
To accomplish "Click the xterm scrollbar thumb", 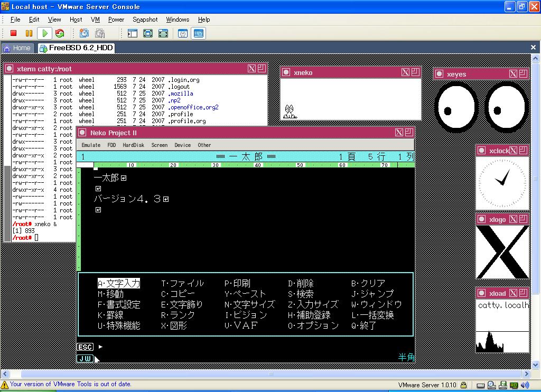I will [x=7, y=203].
